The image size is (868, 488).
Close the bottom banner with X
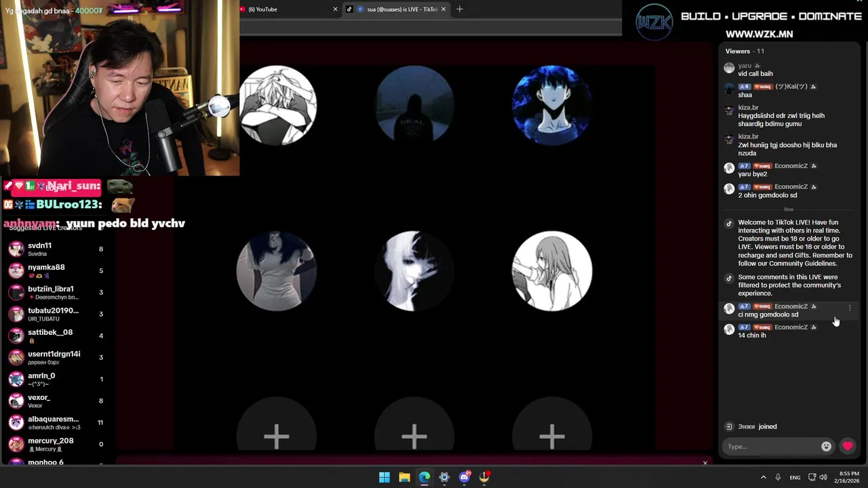705,463
